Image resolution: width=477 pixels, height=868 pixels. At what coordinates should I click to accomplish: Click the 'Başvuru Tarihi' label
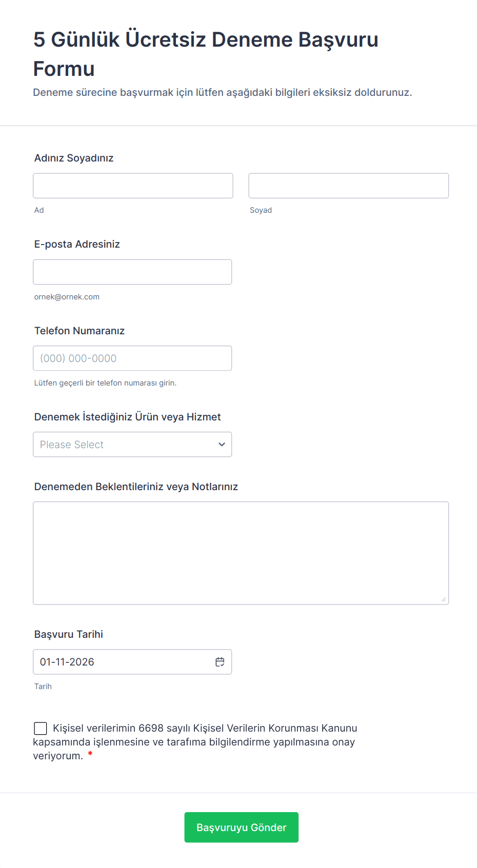click(x=69, y=634)
